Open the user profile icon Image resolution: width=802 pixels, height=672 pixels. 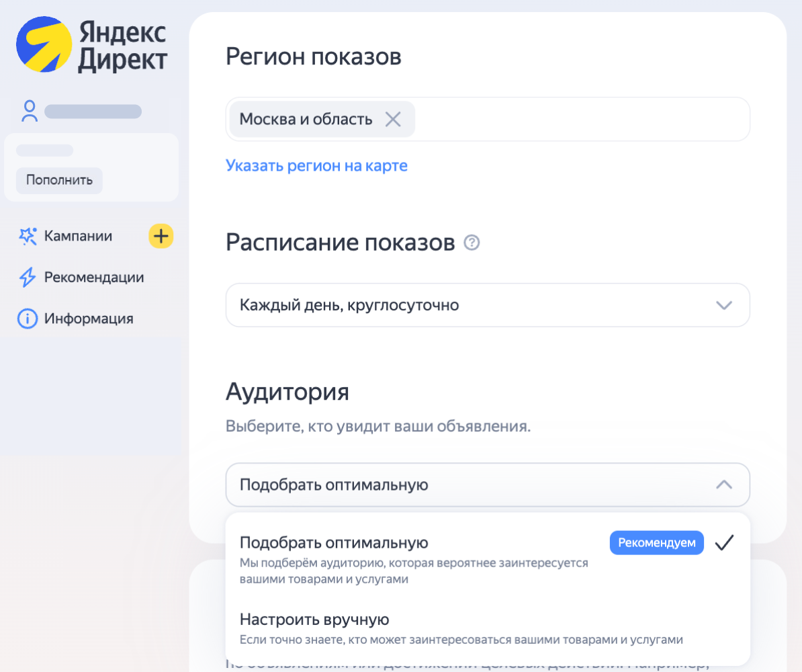pos(30,111)
